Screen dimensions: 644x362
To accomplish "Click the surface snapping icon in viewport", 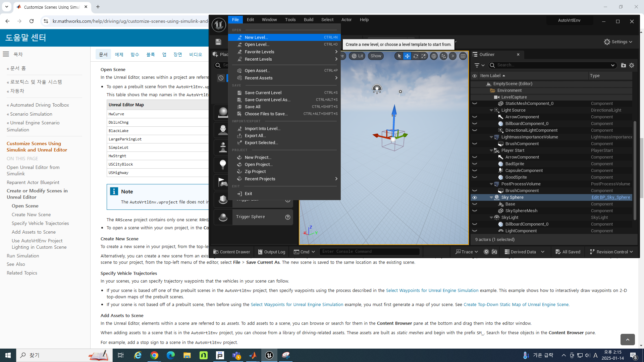I will (x=444, y=56).
